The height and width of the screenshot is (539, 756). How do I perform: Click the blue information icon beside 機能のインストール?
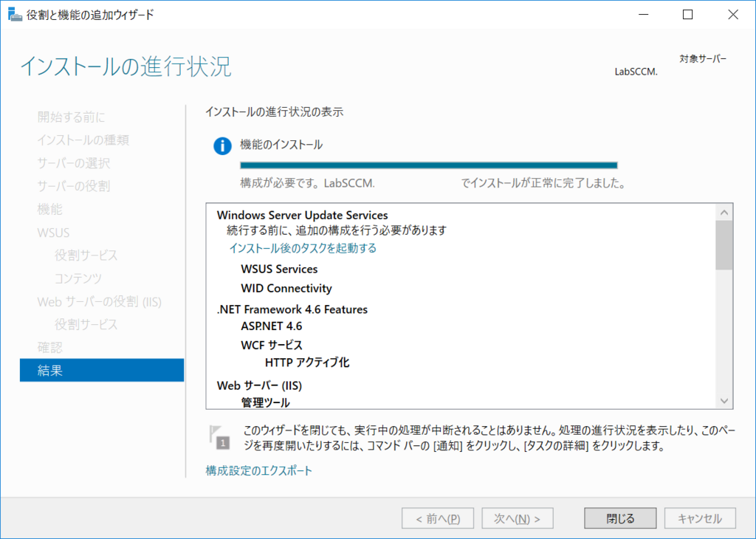pyautogui.click(x=222, y=145)
